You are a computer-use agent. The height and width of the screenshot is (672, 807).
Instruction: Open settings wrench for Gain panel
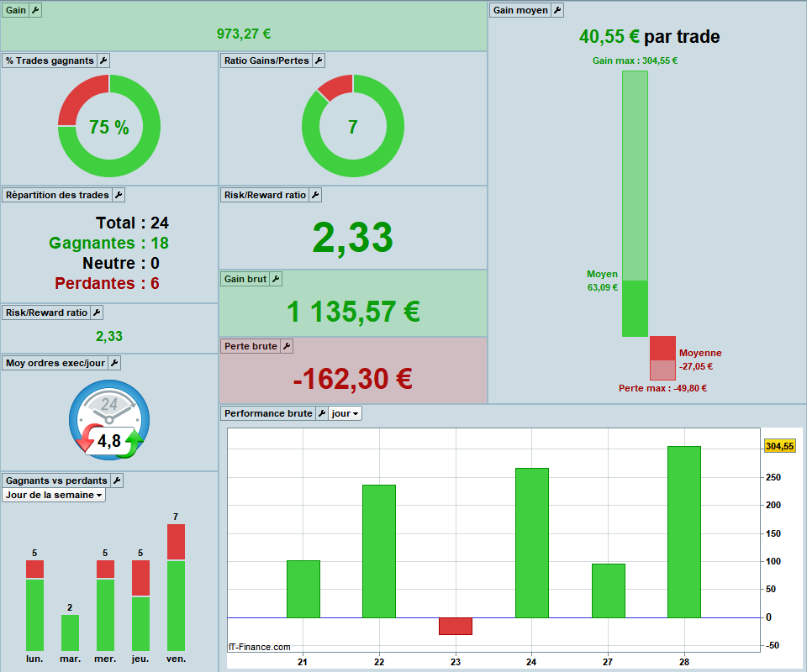[35, 10]
